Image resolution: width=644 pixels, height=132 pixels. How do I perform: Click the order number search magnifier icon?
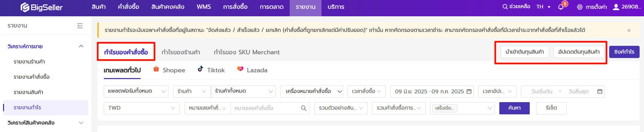coord(304,108)
